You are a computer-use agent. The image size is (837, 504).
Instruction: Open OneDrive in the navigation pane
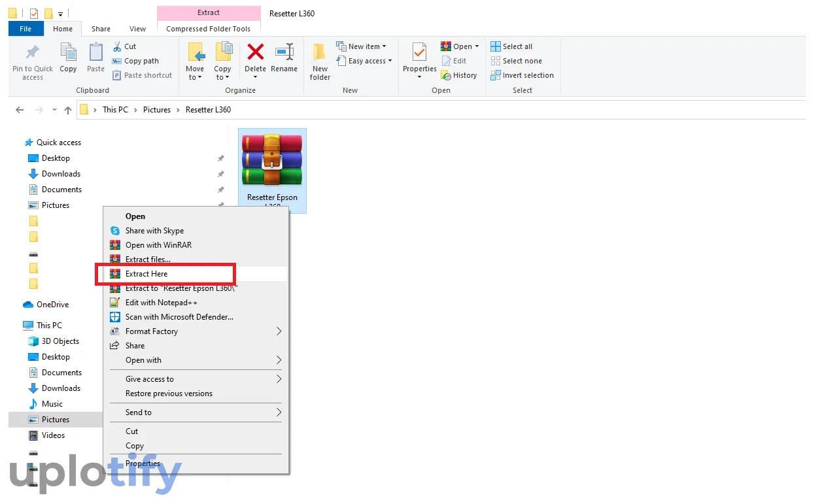(x=46, y=305)
